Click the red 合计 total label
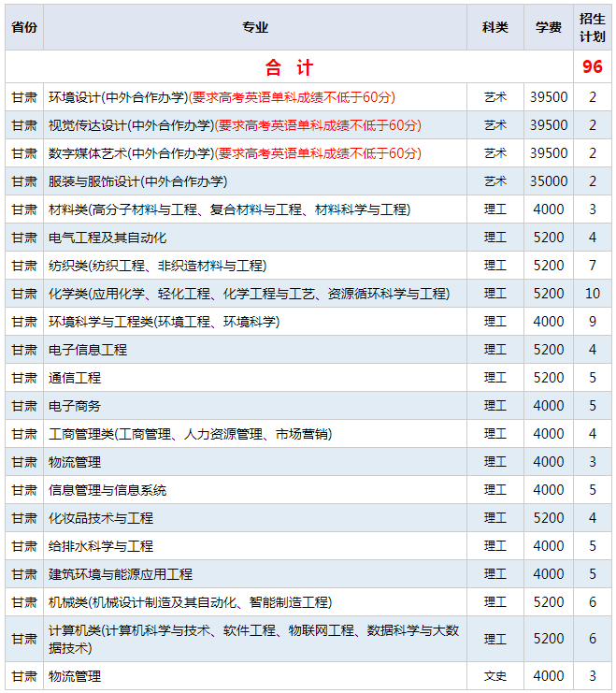The image size is (616, 693). tap(290, 67)
